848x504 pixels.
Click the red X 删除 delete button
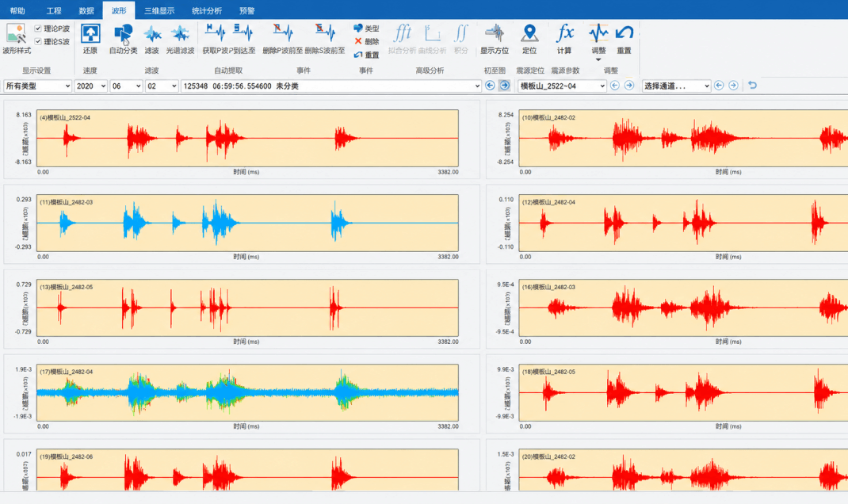tap(366, 41)
